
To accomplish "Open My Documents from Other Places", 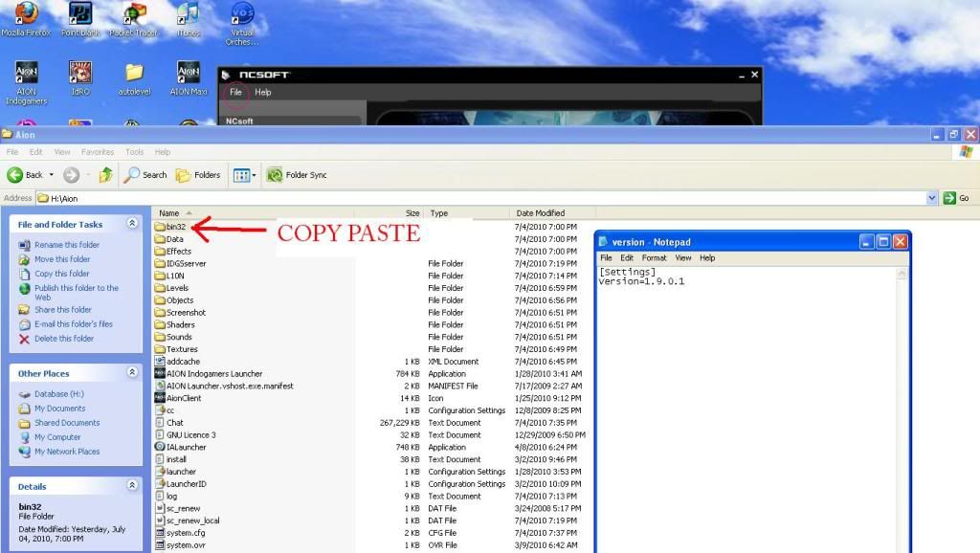I will 59,409.
